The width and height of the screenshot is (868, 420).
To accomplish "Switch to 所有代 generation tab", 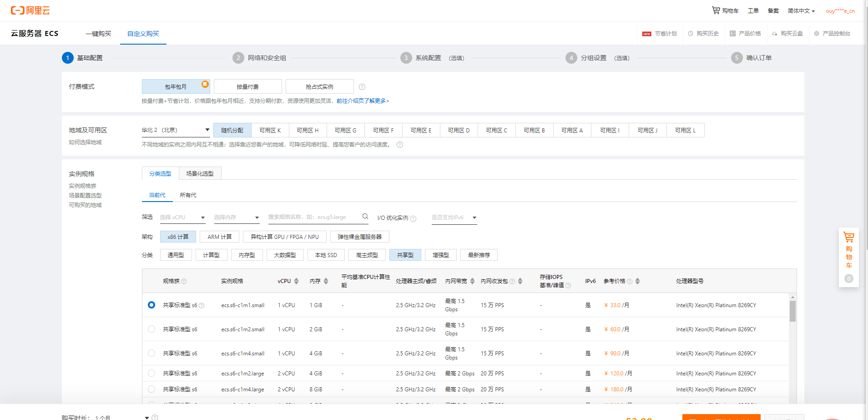I will click(188, 195).
